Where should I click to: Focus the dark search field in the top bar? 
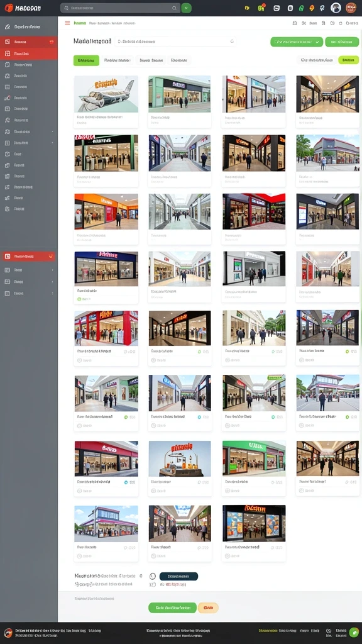point(120,8)
